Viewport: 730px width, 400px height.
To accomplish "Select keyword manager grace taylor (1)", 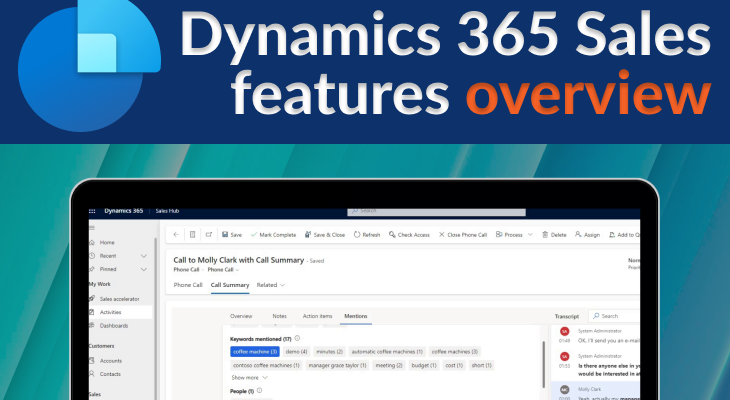I will (337, 366).
